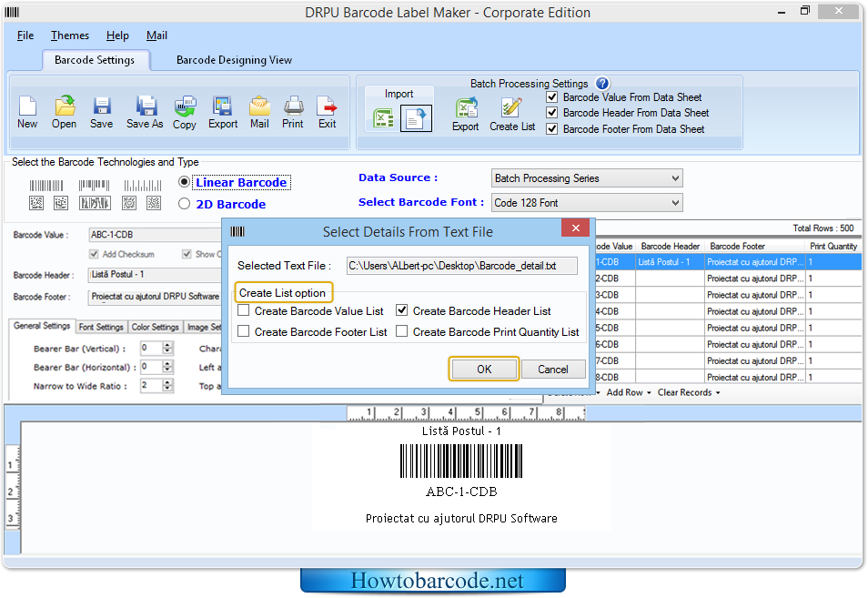Check Create Barcode Print Quantity List
This screenshot has height=598, width=868.
pyautogui.click(x=402, y=331)
